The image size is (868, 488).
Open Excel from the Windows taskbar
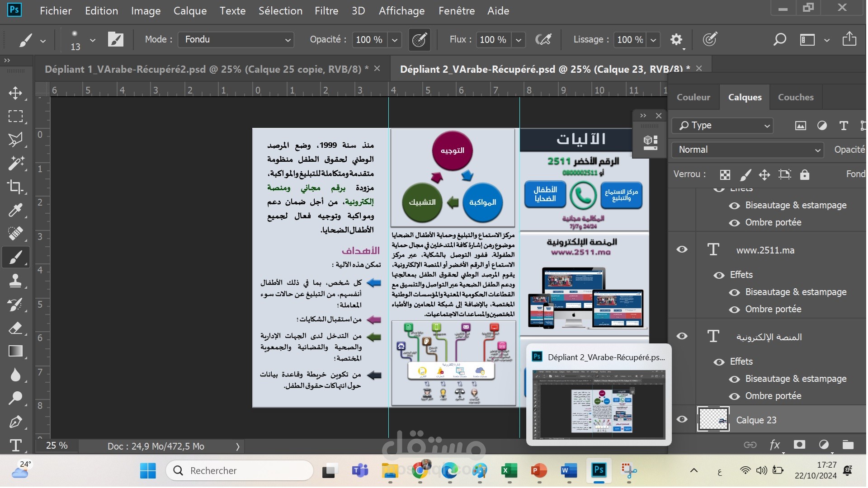509,471
